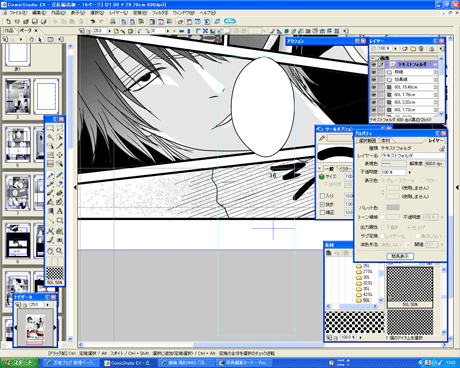This screenshot has height=368, width=460.
Task: Select the 50L 50% tone thumbnail in materials
Action: tap(410, 286)
